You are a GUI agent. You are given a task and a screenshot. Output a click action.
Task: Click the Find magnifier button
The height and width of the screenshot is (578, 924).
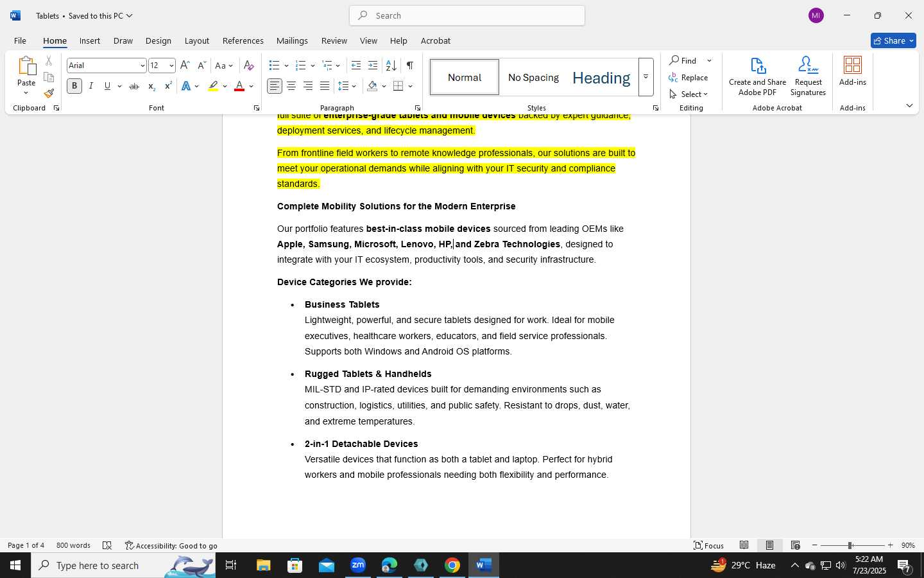[x=683, y=60]
